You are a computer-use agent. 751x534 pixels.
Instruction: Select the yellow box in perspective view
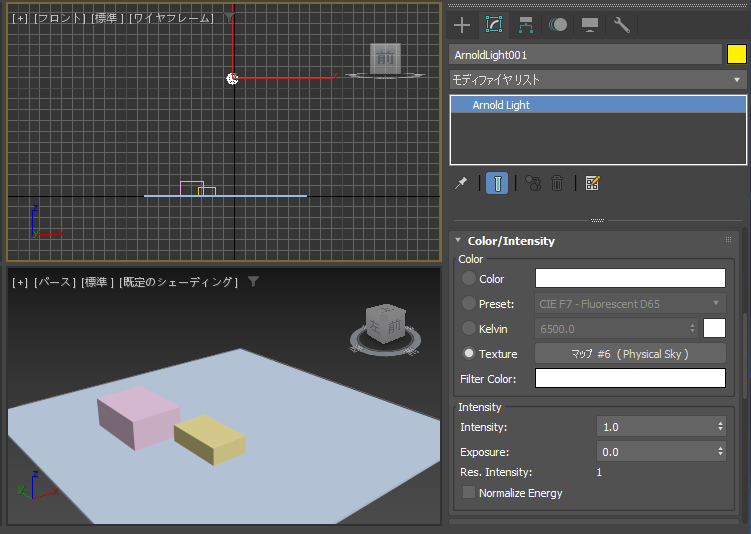(210, 440)
